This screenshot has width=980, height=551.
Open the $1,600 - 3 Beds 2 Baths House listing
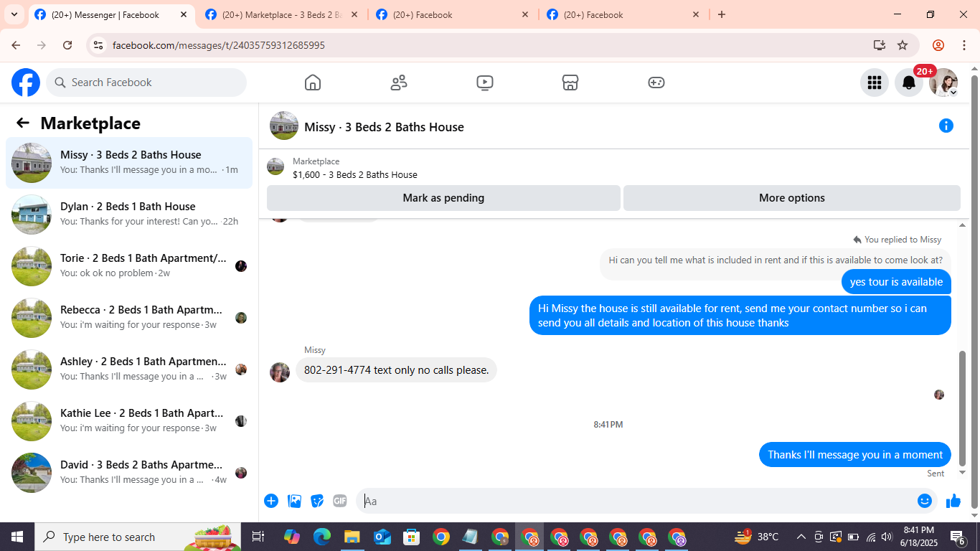point(355,174)
